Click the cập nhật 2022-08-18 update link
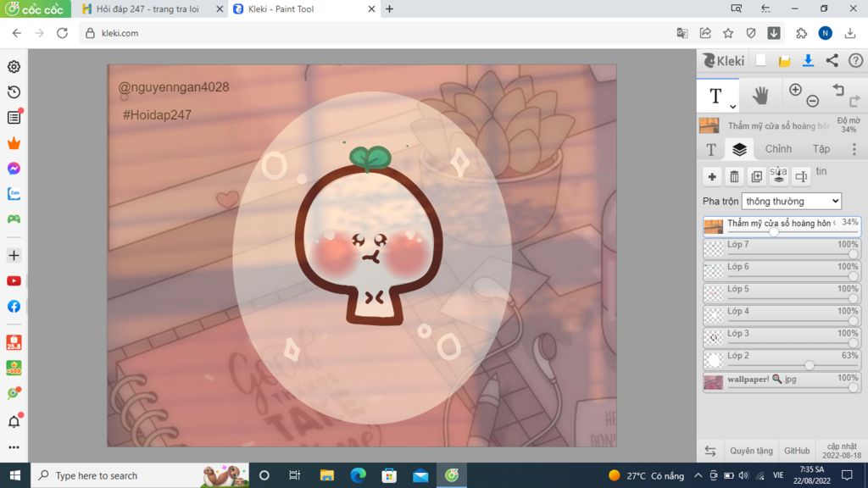 point(842,451)
